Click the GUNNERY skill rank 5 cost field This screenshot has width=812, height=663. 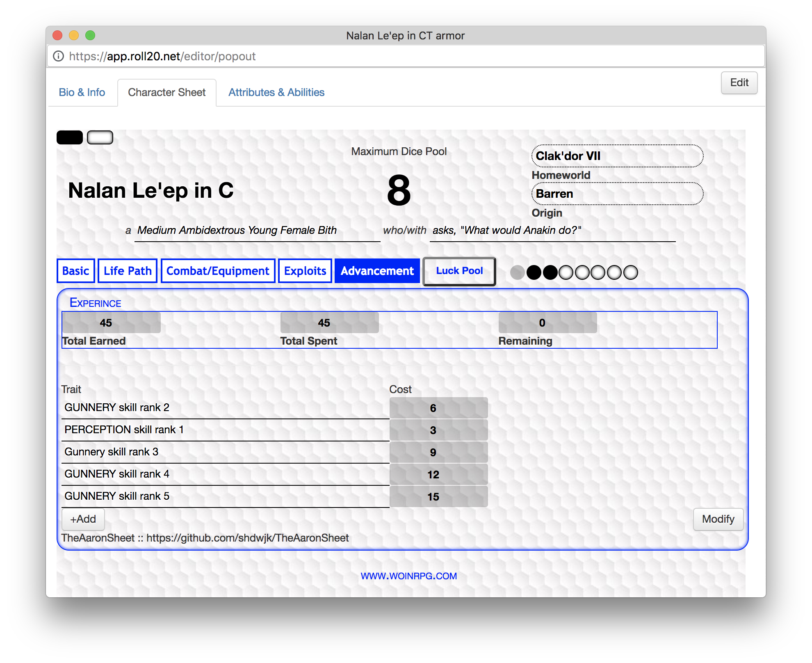pyautogui.click(x=438, y=497)
